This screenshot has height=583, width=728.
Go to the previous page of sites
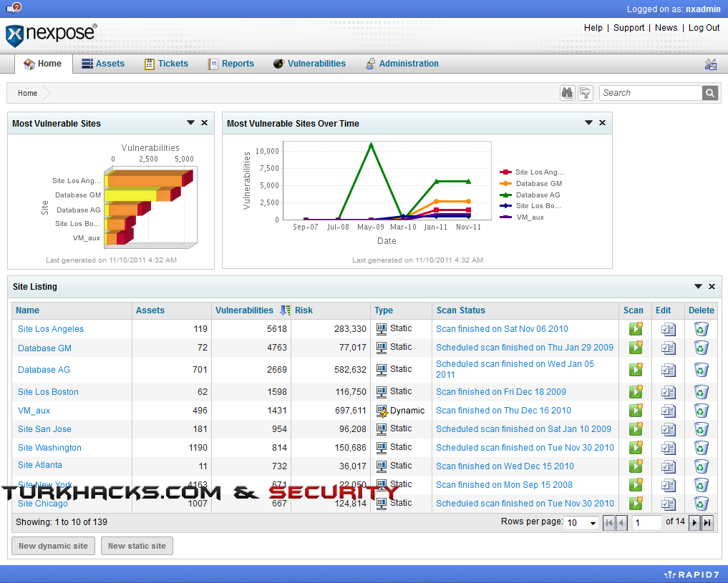pyautogui.click(x=621, y=523)
